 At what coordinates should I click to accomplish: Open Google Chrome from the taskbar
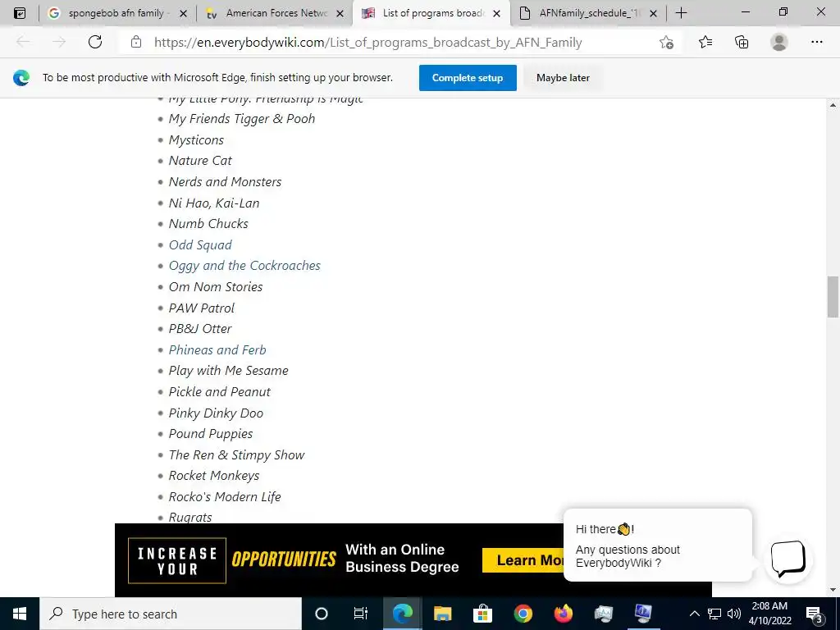coord(523,614)
